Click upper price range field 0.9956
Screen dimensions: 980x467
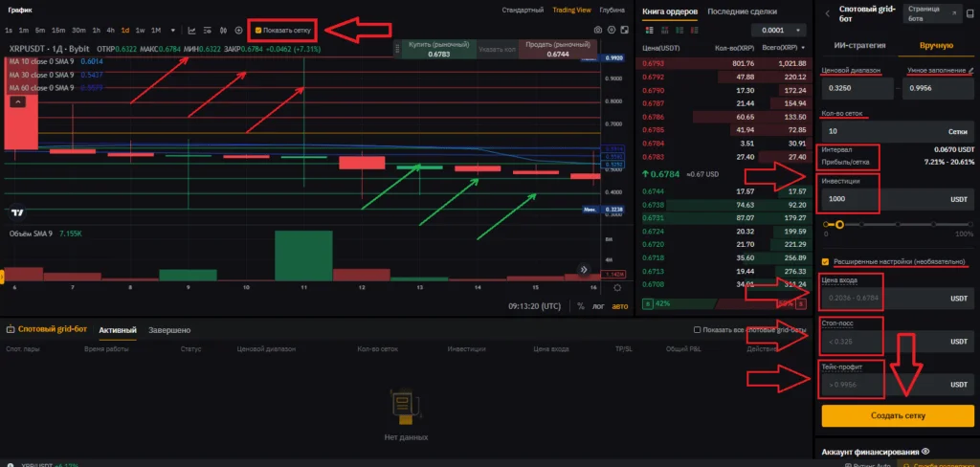tap(938, 89)
